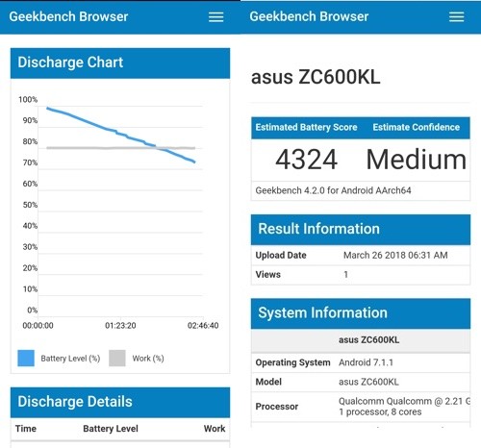Click the 0% axis label
This screenshot has width=481, height=448.
tap(33, 311)
